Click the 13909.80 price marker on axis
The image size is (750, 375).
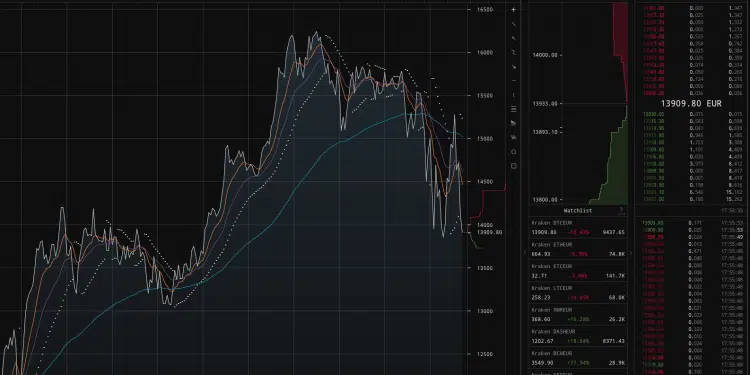click(x=490, y=232)
